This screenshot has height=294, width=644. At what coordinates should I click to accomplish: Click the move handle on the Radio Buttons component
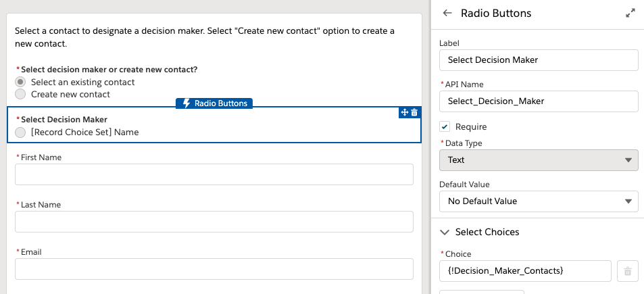[405, 112]
